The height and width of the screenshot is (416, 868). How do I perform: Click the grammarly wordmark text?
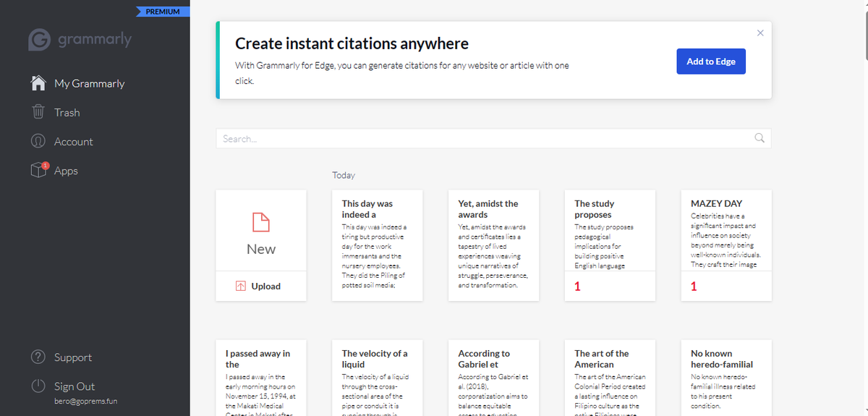tap(95, 39)
